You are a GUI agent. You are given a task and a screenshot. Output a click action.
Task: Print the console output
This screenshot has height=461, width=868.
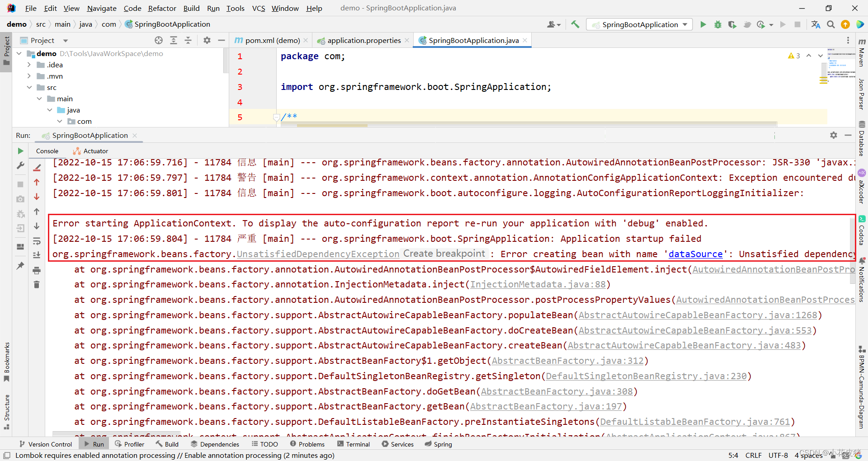(x=37, y=270)
